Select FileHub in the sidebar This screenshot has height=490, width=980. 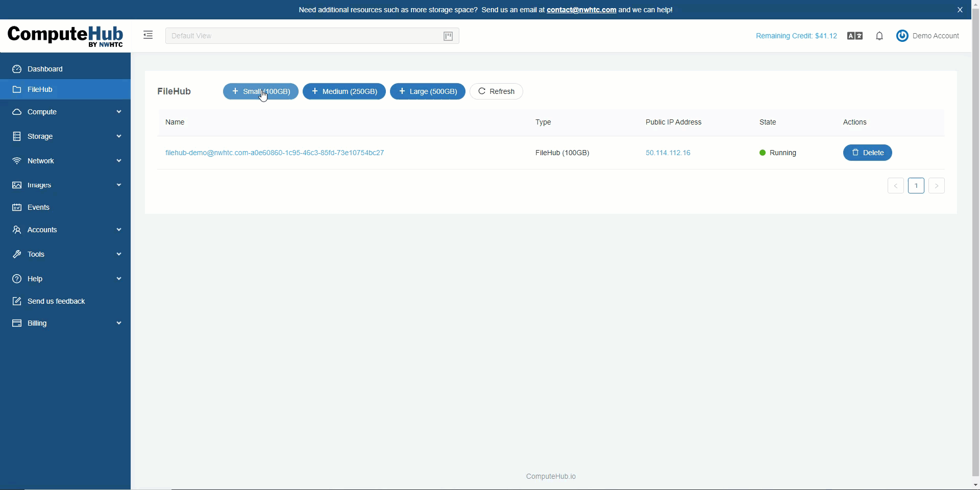coord(65,89)
